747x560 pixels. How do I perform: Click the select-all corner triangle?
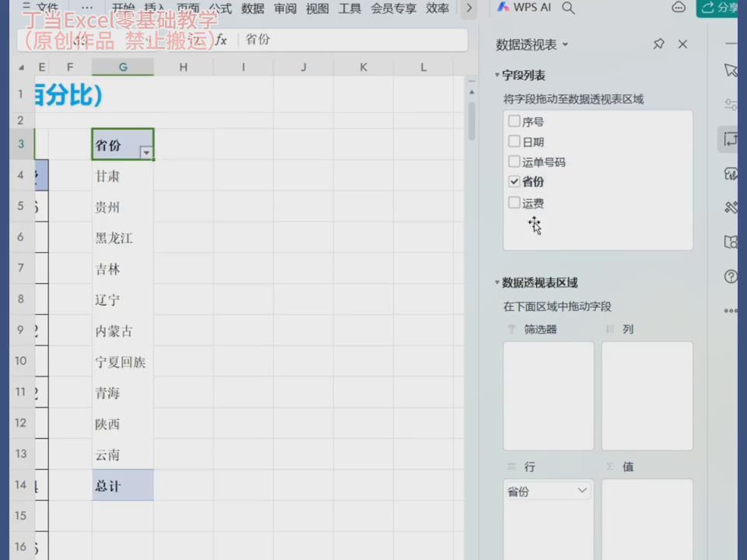point(21,67)
